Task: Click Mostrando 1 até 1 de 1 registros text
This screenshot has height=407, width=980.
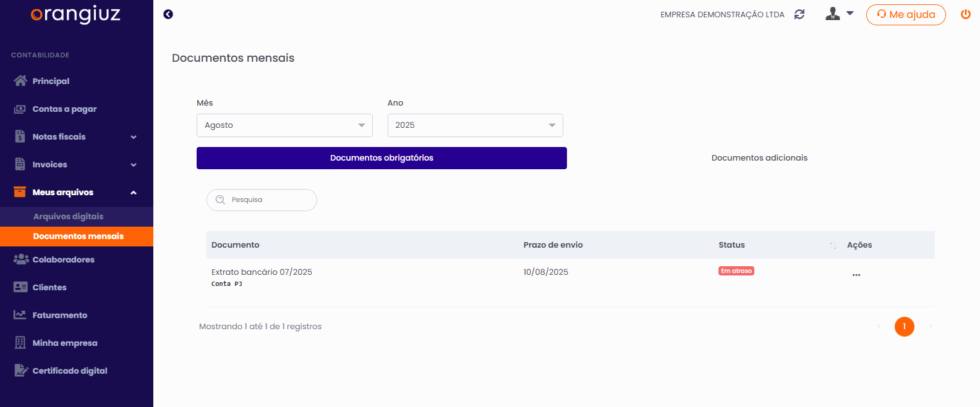Action: point(260,327)
